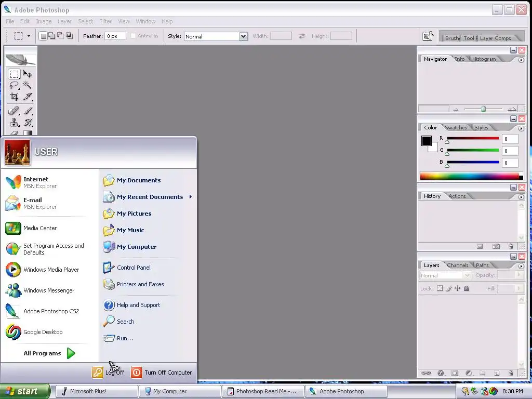Viewport: 532px width, 399px height.
Task: Open the Filter menu
Action: click(105, 21)
